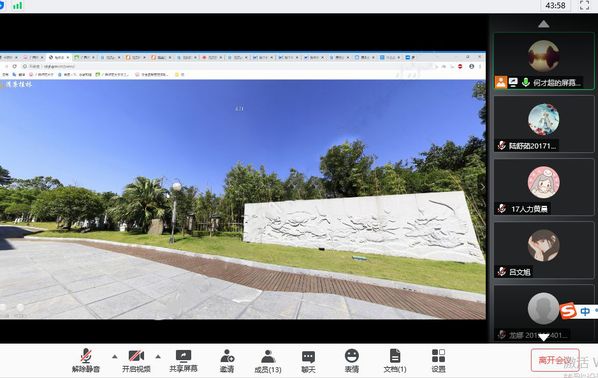Open the 聊天 chat panel
Screen dimensions: 598x378
[308, 361]
